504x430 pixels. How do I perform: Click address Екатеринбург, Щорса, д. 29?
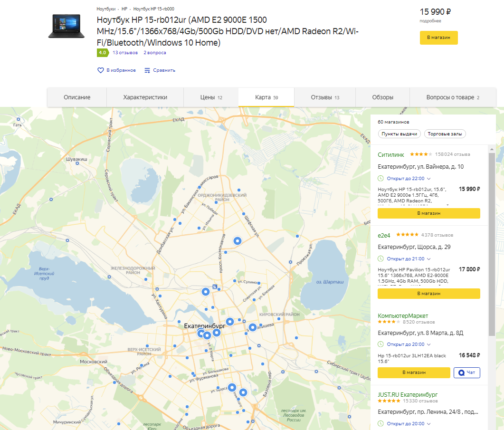pyautogui.click(x=414, y=247)
